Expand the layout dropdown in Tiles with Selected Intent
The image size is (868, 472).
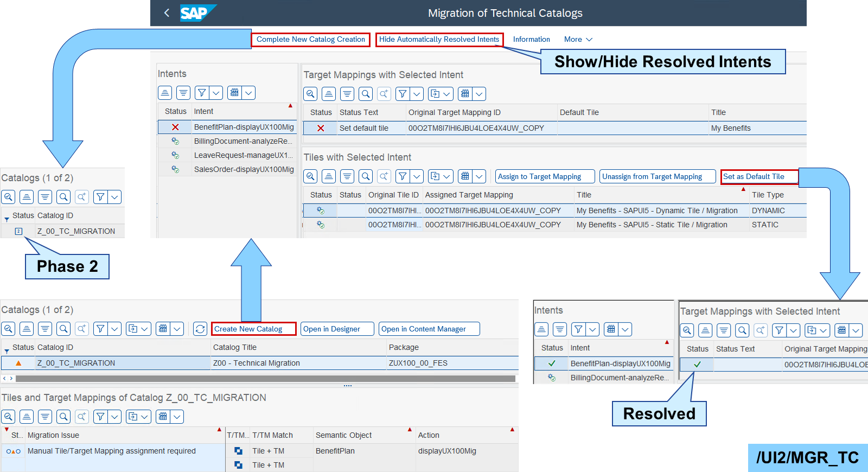pyautogui.click(x=479, y=176)
